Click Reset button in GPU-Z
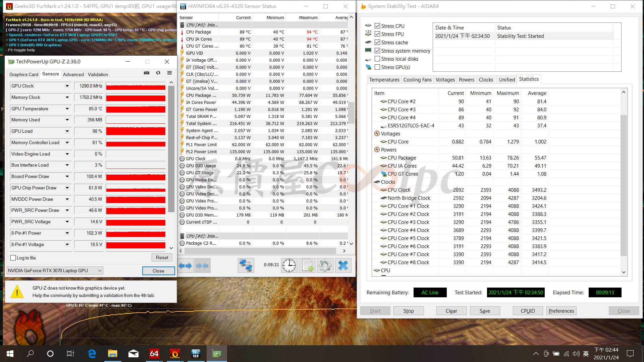 (162, 257)
